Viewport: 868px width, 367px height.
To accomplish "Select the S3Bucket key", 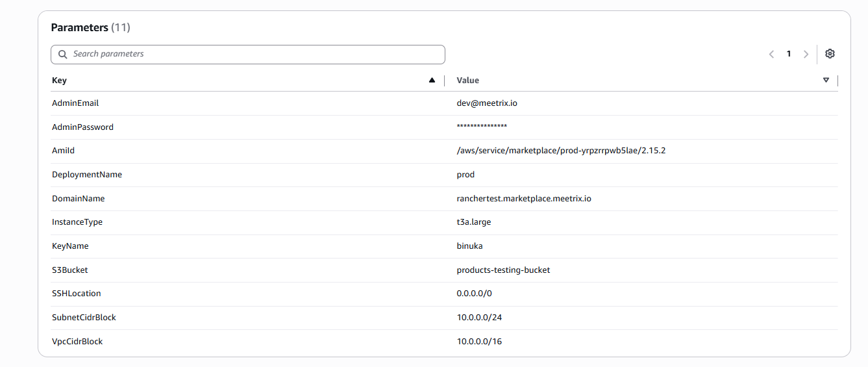I will point(69,270).
